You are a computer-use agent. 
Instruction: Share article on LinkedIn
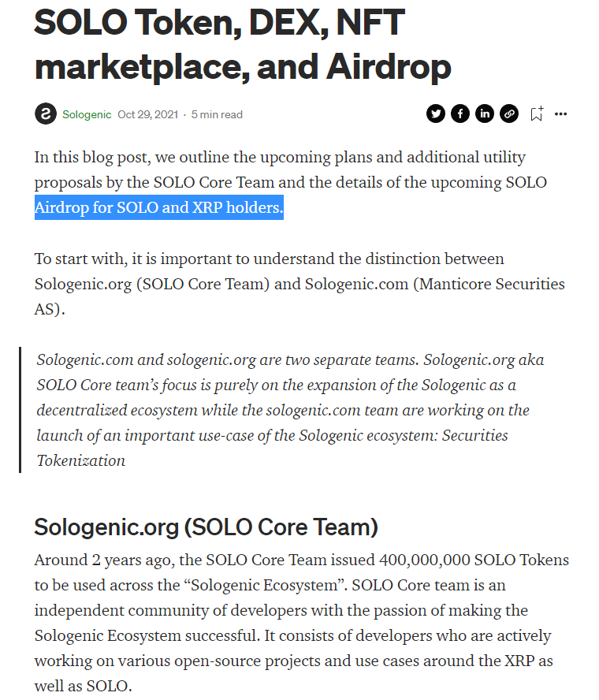click(485, 114)
